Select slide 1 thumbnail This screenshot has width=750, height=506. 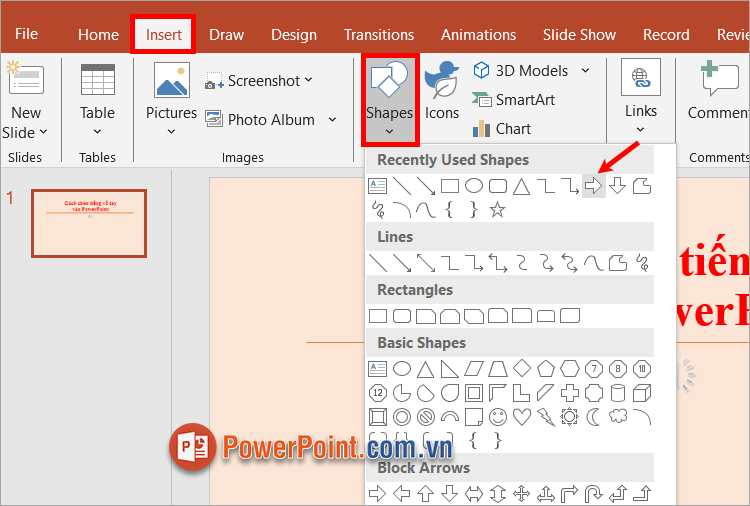click(x=89, y=222)
